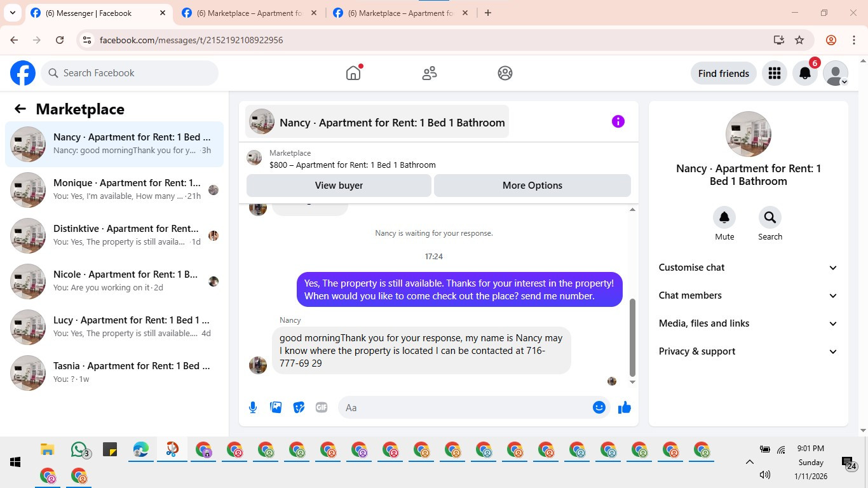
Task: Bookmark this page with the star icon
Action: click(x=799, y=40)
